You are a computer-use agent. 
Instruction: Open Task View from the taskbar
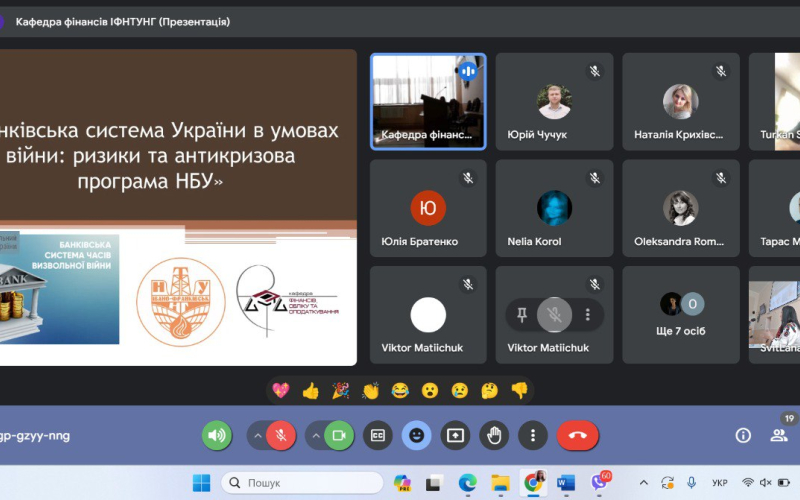(435, 482)
